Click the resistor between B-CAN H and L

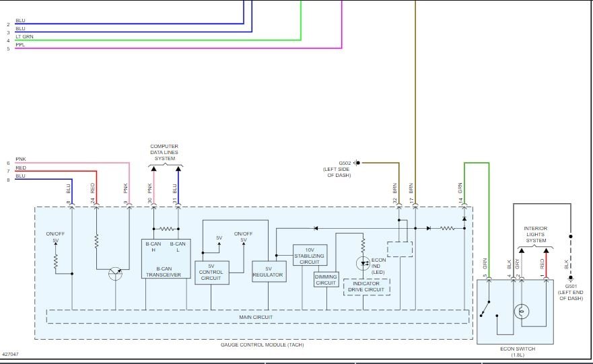(x=166, y=229)
